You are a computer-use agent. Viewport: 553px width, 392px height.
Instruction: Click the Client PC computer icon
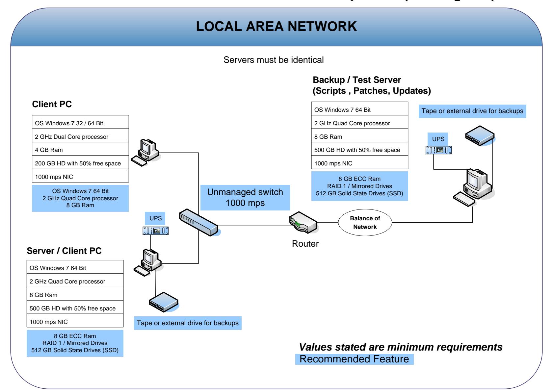pos(145,152)
